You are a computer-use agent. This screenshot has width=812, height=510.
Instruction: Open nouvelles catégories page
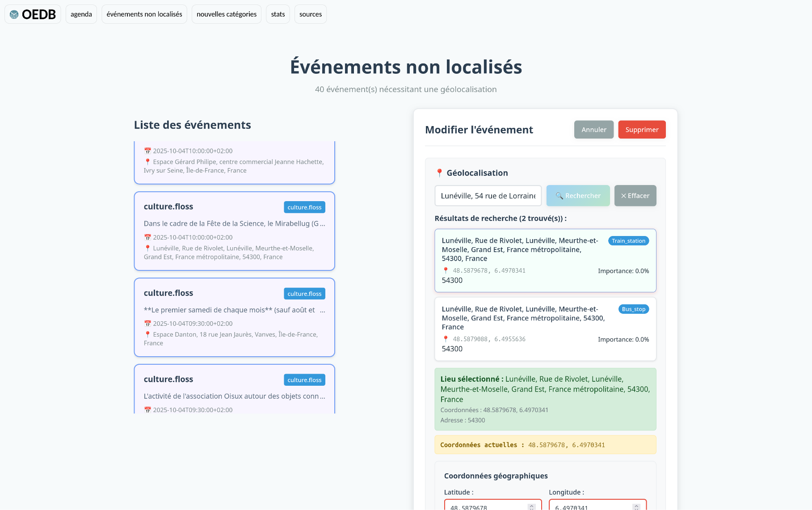point(227,14)
